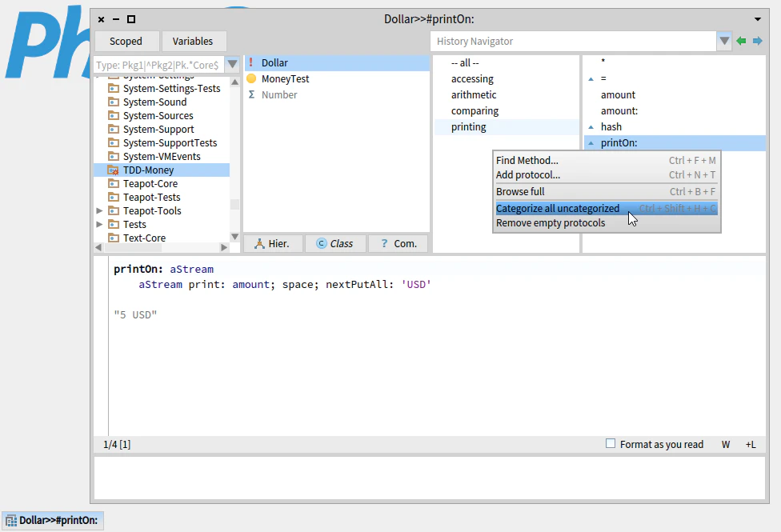Open the package filter dropdown arrow
The height and width of the screenshot is (532, 781).
(232, 64)
